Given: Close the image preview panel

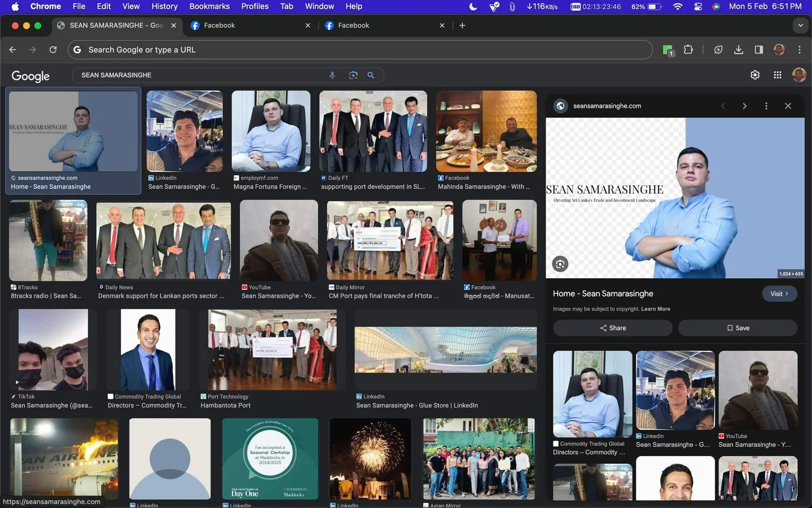Looking at the screenshot, I should pyautogui.click(x=788, y=106).
